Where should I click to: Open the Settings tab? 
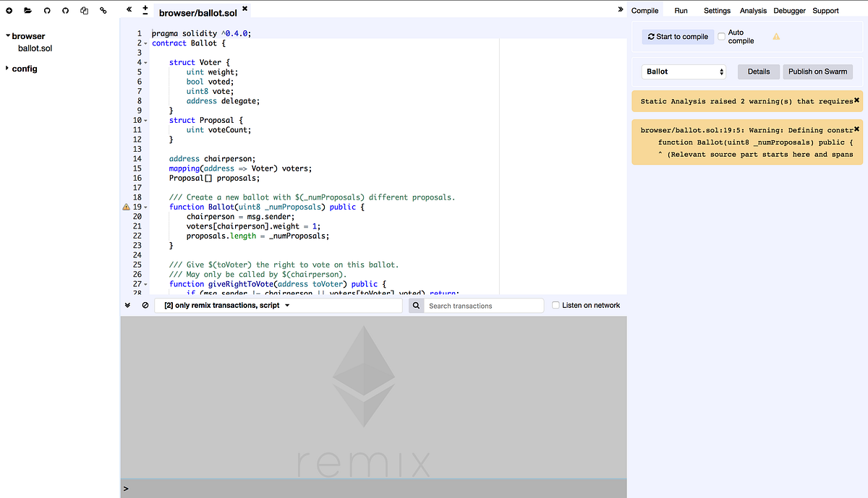(x=717, y=11)
